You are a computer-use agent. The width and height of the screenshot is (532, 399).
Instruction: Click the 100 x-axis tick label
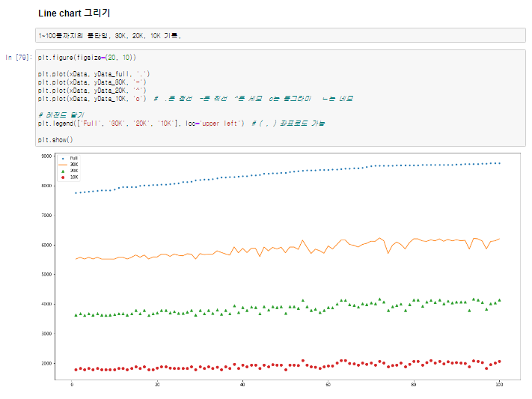point(499,385)
